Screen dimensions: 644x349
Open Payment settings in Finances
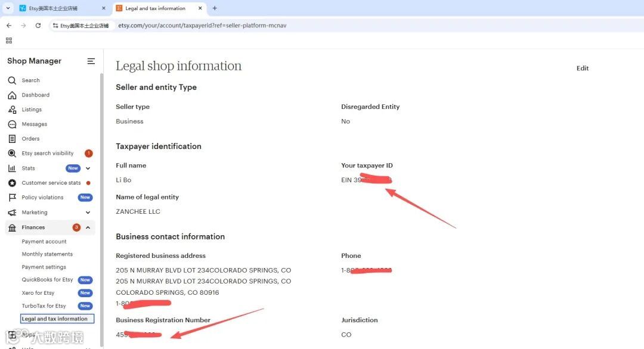44,267
